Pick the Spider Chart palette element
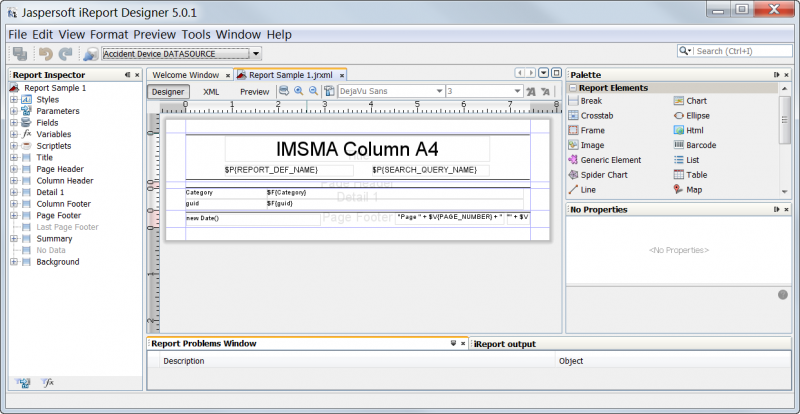 pos(604,175)
